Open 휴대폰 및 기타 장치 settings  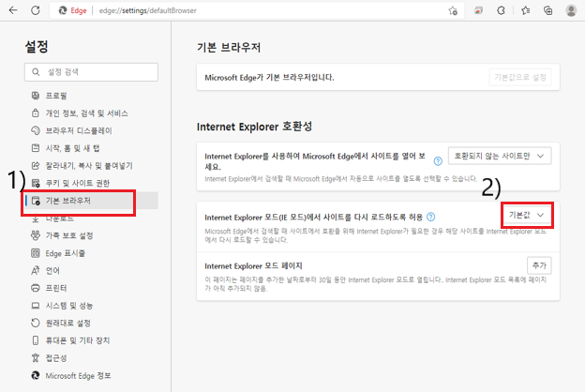(92, 340)
